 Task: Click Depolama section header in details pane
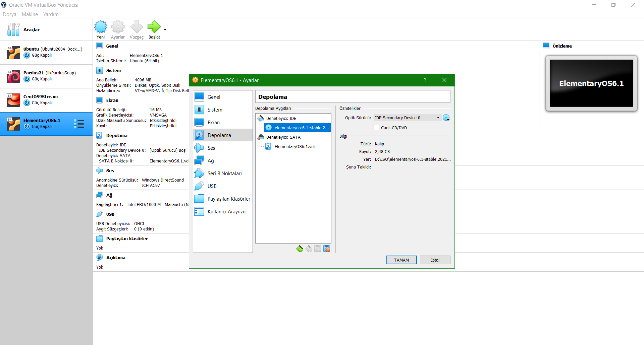[117, 135]
